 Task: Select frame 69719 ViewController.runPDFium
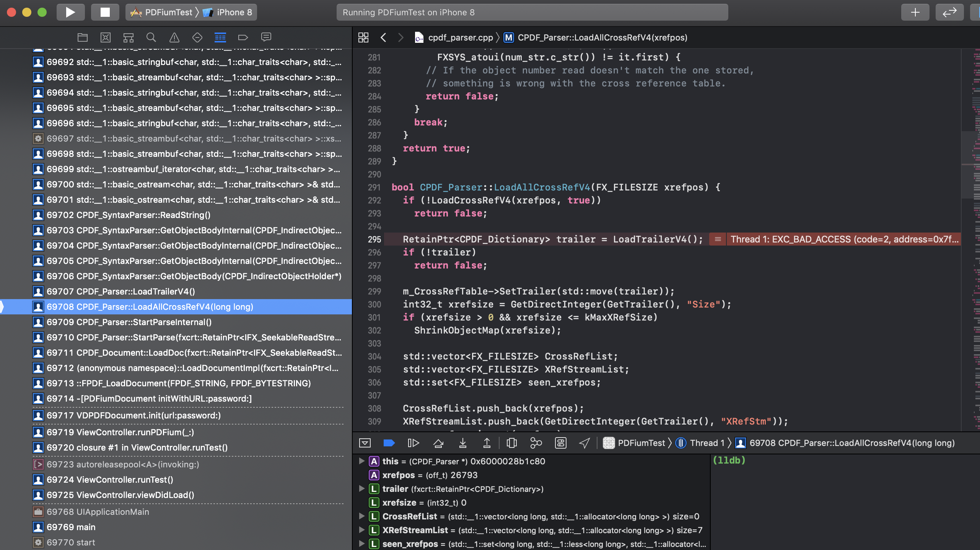(x=176, y=432)
